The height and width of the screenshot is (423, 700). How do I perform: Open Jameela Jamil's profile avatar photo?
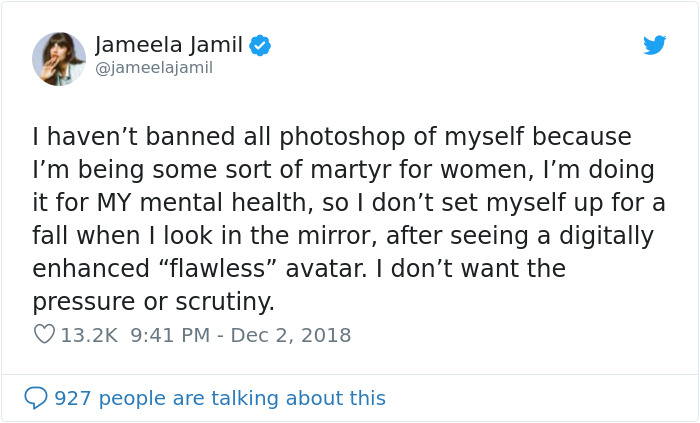(x=58, y=58)
